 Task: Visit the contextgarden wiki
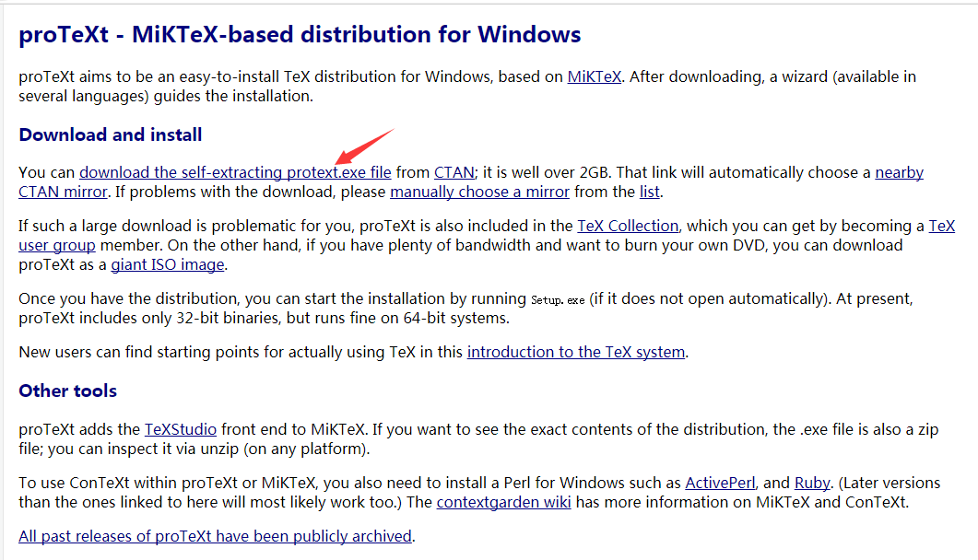coord(503,501)
